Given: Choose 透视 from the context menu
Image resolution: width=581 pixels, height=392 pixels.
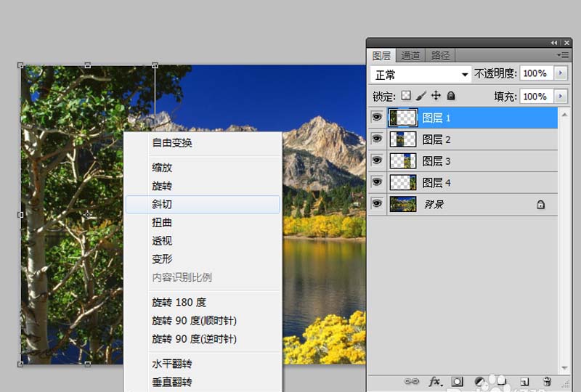Looking at the screenshot, I should 203,241.
